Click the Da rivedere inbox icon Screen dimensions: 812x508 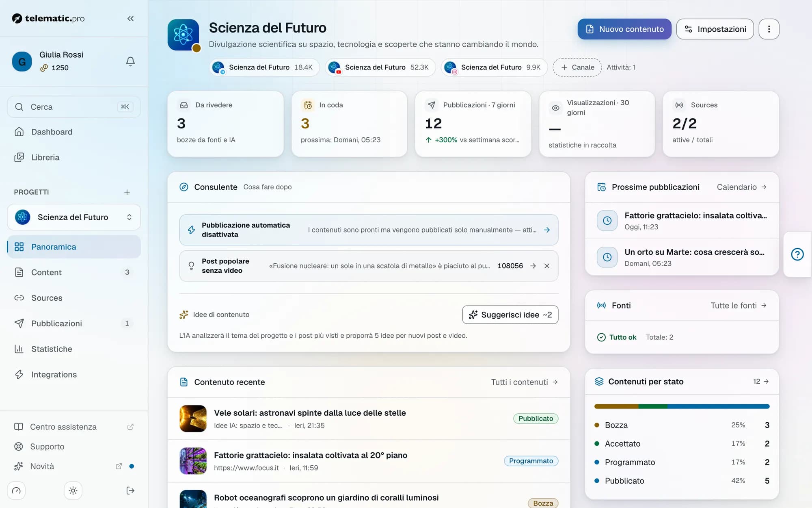click(x=184, y=105)
